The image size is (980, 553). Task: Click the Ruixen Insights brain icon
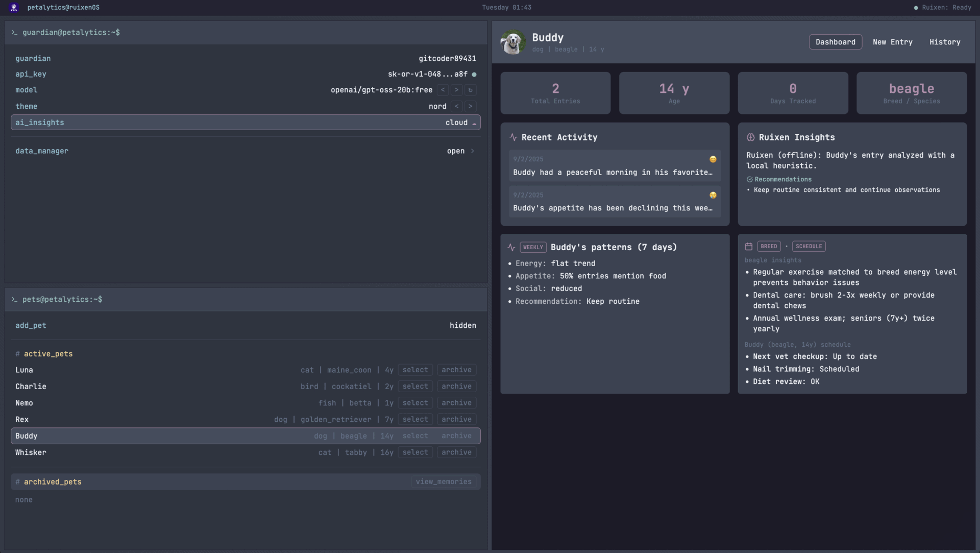click(x=750, y=137)
